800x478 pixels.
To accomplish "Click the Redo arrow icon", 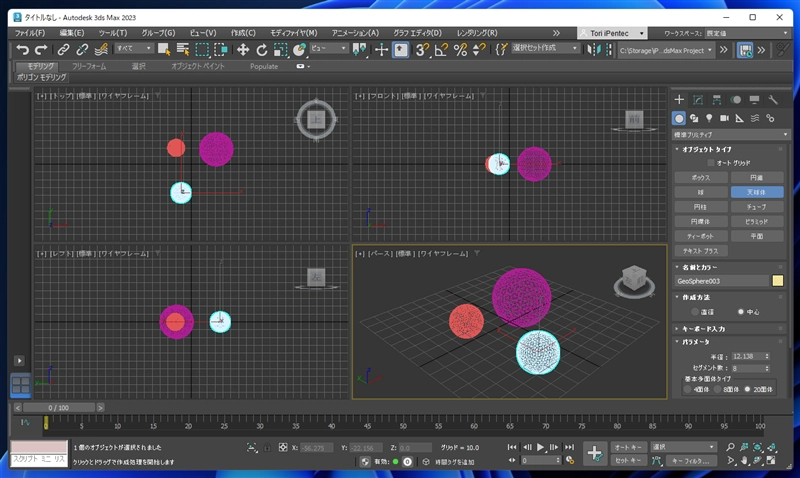I will coord(41,49).
